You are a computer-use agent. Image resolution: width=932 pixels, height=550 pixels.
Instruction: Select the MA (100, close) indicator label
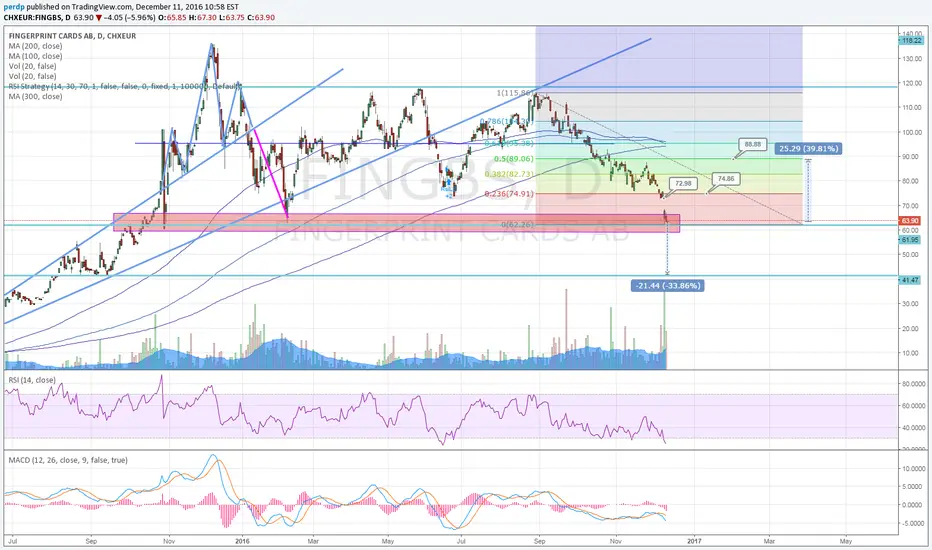[x=35, y=56]
